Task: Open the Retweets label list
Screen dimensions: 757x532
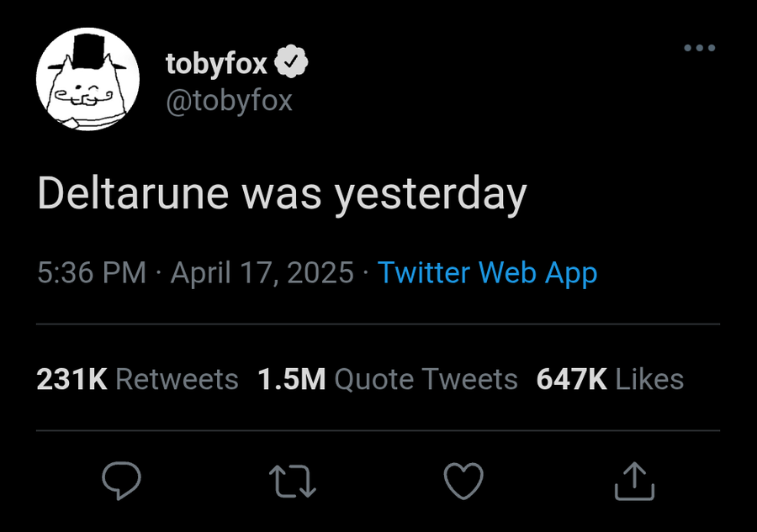Action: (x=177, y=379)
